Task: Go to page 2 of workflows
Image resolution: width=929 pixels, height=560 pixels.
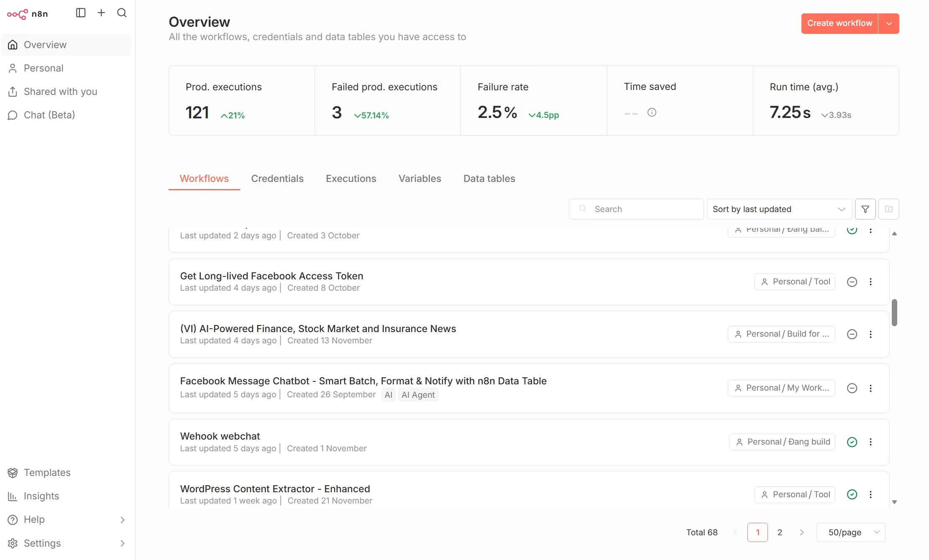Action: [780, 532]
